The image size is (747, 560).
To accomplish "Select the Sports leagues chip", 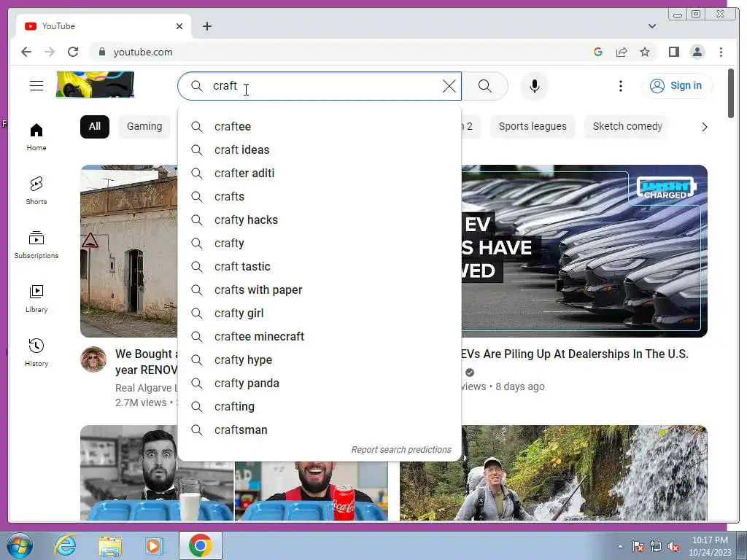I will coord(532,126).
